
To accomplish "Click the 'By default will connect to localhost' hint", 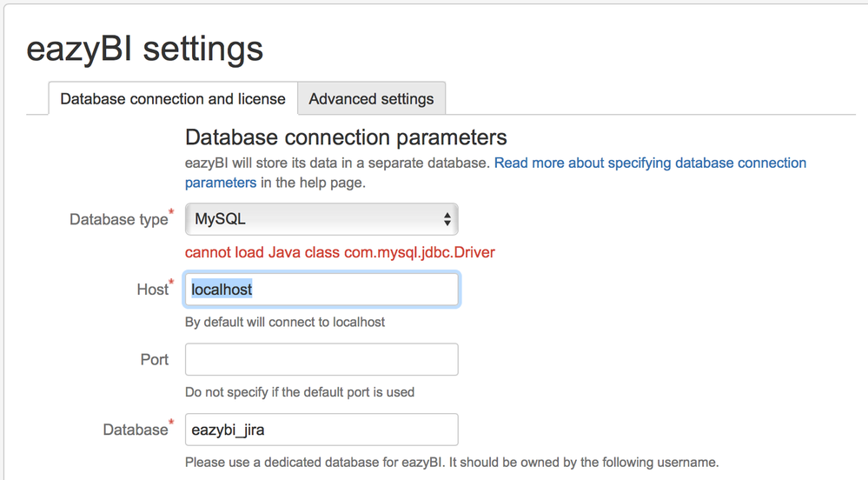I will (285, 322).
